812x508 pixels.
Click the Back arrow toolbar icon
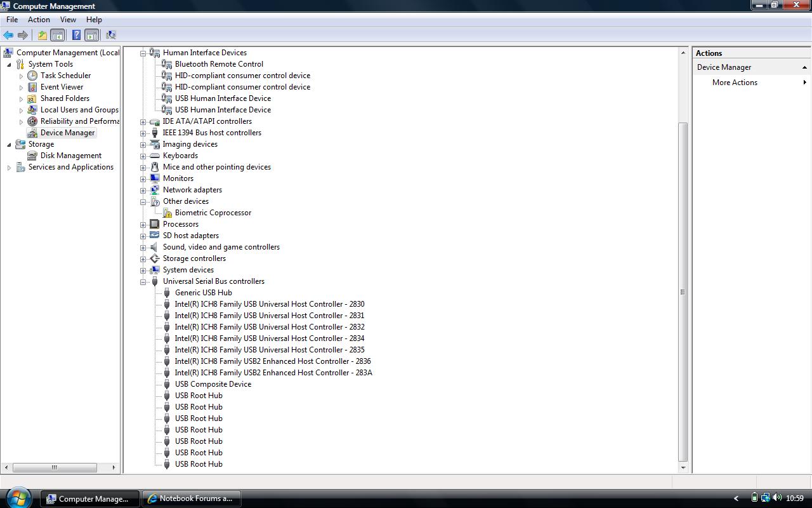(8, 35)
